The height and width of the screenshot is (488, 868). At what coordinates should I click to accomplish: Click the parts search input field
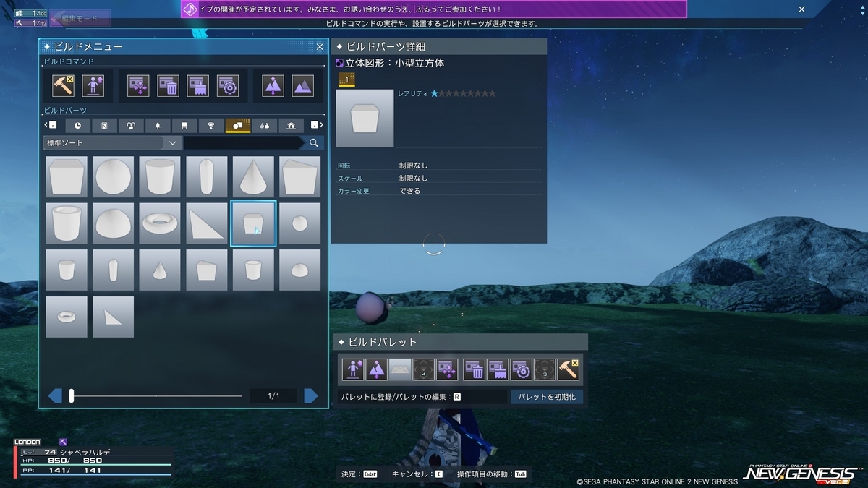tap(244, 143)
